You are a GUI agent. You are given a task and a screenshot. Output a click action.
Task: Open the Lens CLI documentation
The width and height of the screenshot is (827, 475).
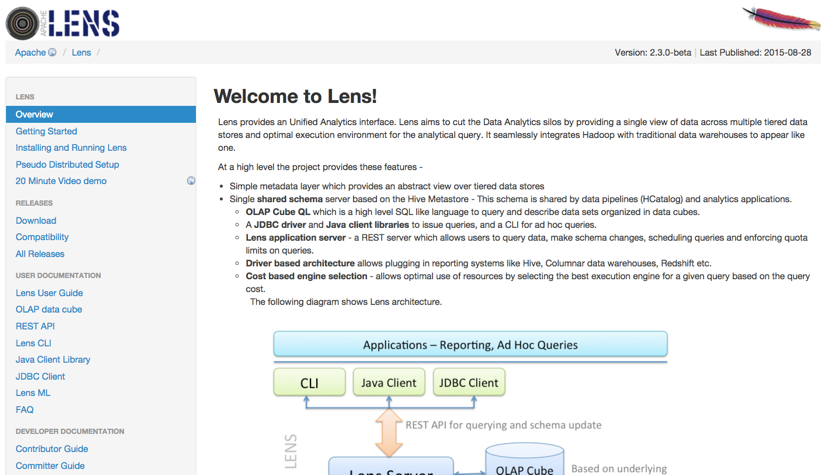[x=33, y=343]
